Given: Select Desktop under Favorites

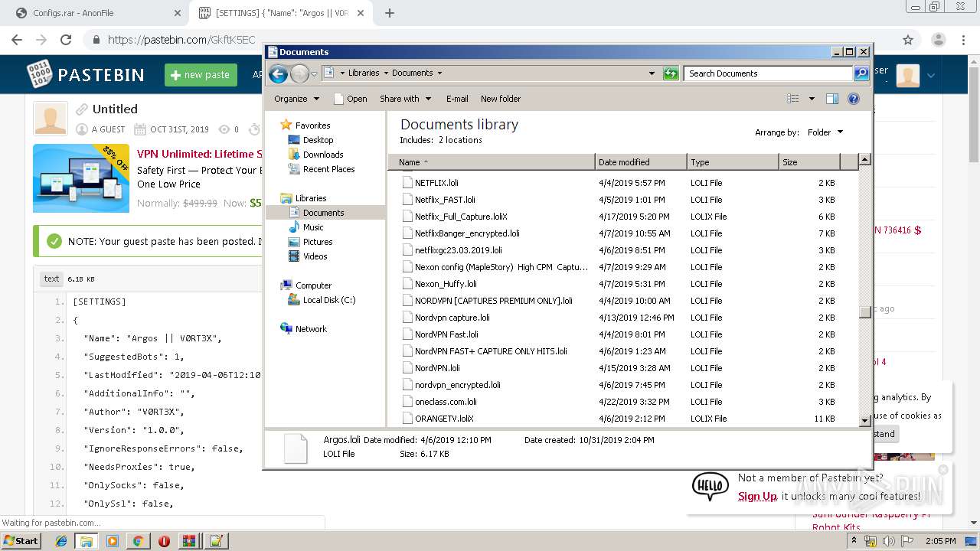Looking at the screenshot, I should (318, 140).
